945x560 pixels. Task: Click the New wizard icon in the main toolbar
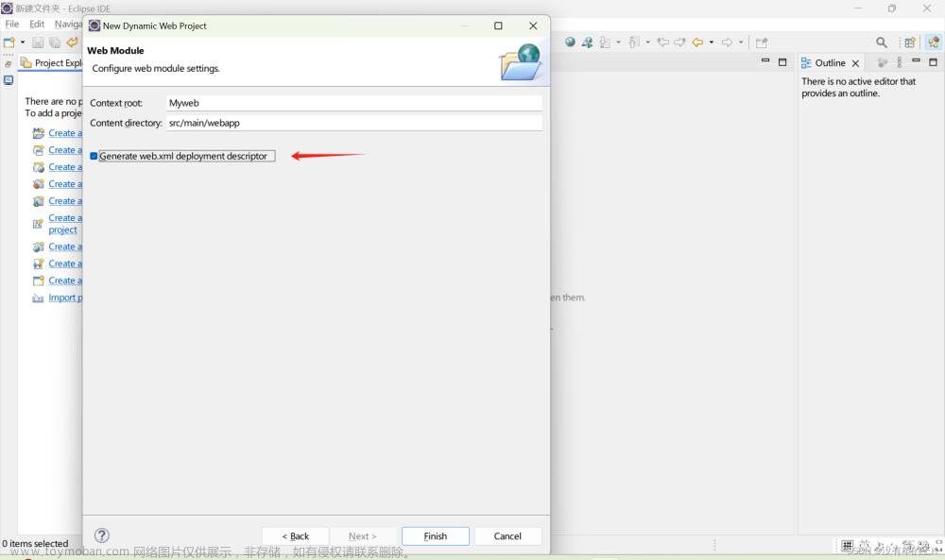9,42
